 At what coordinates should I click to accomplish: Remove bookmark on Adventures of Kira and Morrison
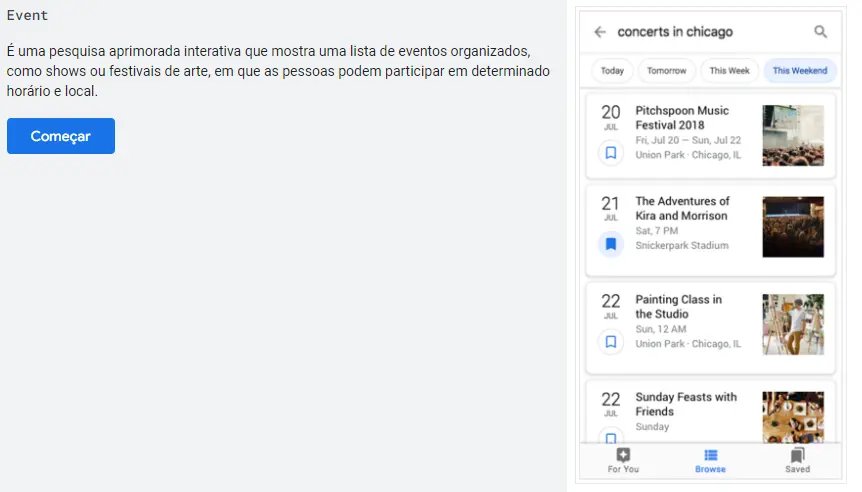coord(611,244)
